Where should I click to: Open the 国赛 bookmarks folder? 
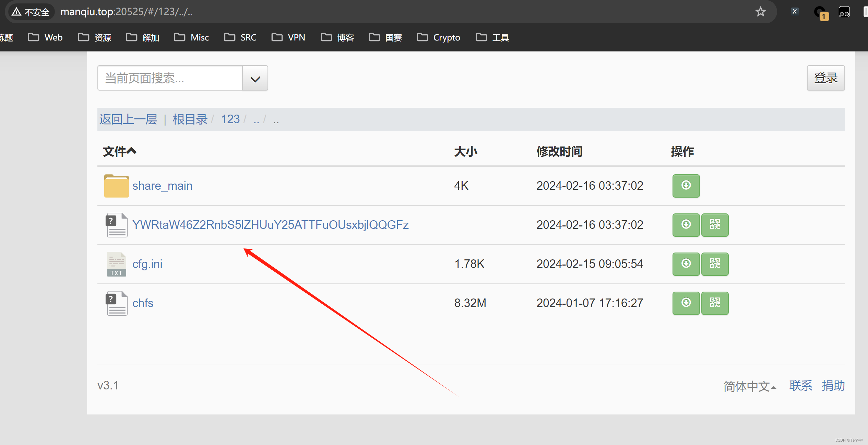pyautogui.click(x=385, y=37)
